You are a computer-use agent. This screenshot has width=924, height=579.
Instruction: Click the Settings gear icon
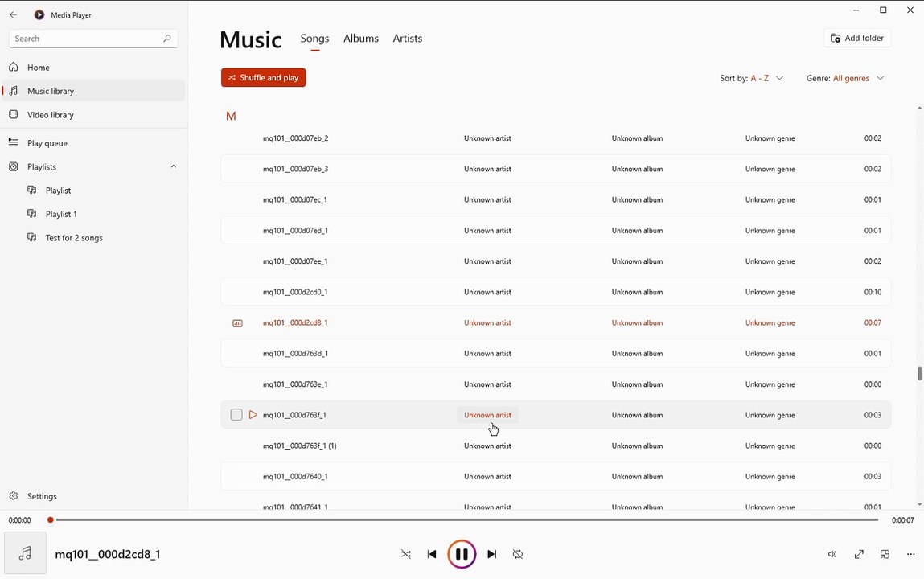click(x=14, y=496)
